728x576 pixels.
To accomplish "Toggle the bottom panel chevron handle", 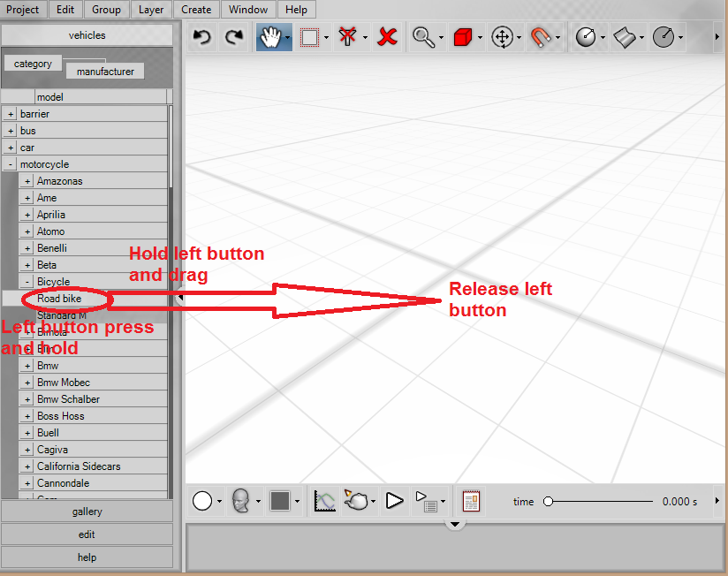I will 455,525.
